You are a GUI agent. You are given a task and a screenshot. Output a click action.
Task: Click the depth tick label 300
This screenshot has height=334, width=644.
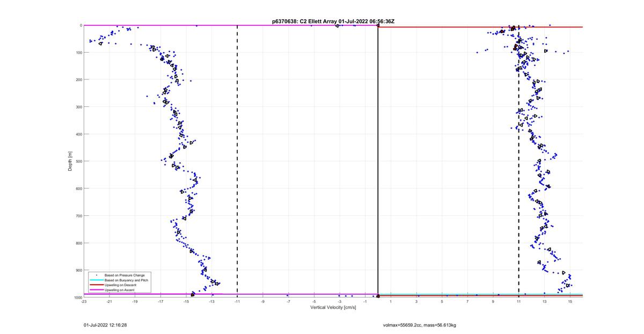(79, 107)
